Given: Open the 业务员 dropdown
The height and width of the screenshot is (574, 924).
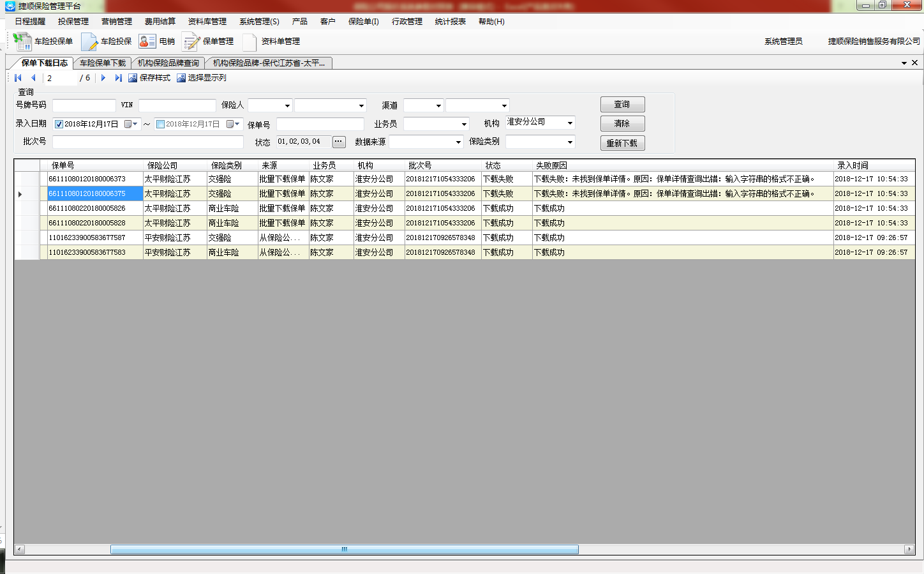Looking at the screenshot, I should (464, 125).
